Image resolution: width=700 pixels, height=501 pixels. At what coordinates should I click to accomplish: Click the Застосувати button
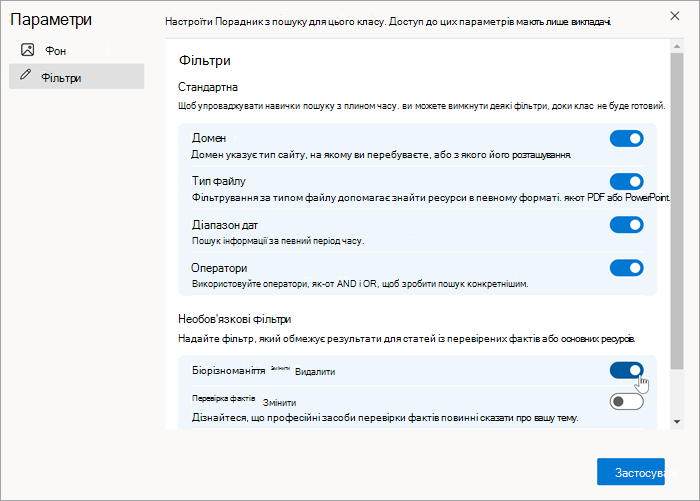[x=631, y=472]
